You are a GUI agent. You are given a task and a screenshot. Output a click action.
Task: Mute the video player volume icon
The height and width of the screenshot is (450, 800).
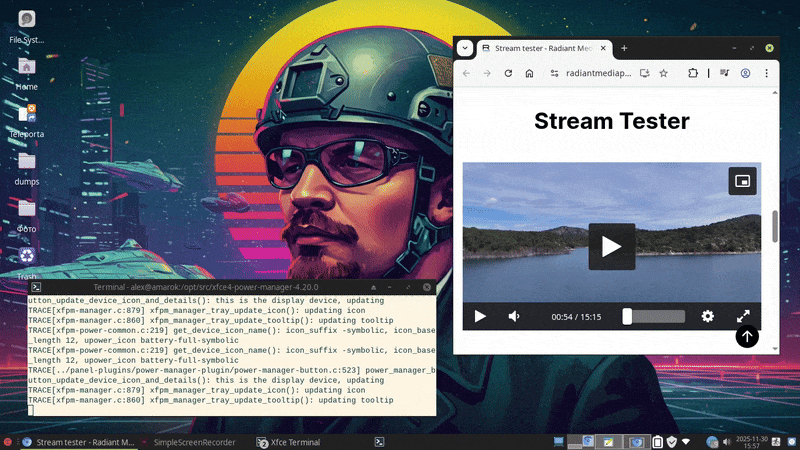coord(514,316)
